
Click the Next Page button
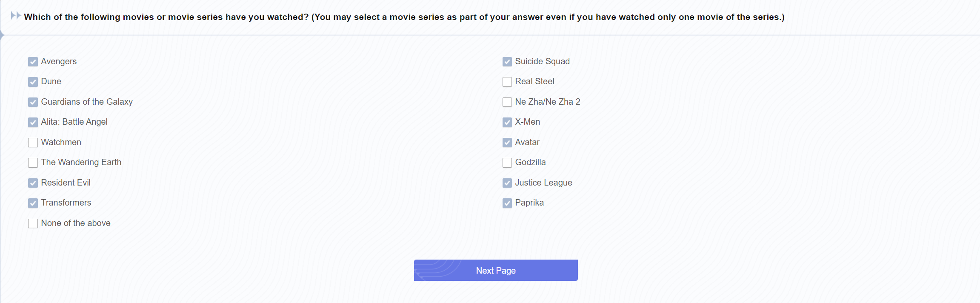tap(496, 270)
